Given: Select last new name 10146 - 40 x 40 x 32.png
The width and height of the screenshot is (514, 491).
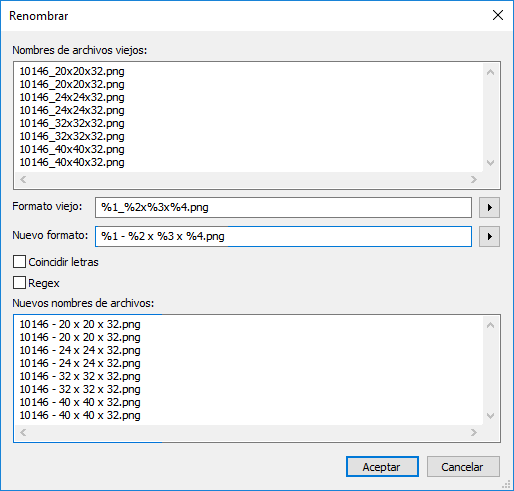Looking at the screenshot, I should click(80, 415).
